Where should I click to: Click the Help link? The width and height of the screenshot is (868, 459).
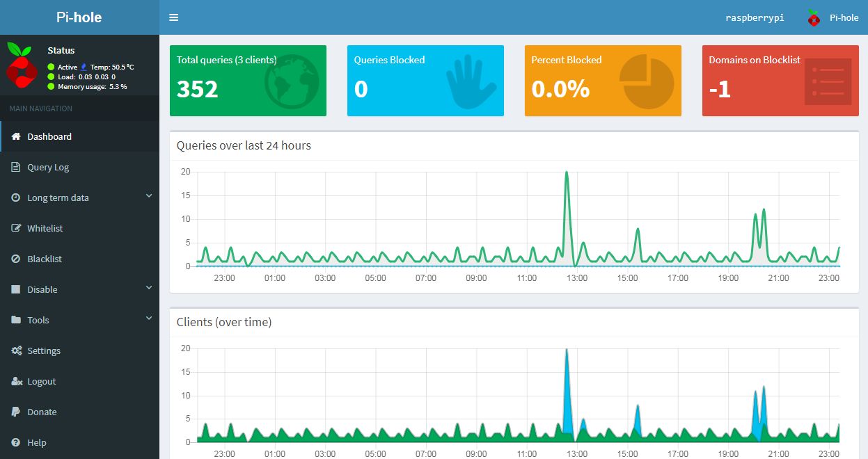point(79,442)
